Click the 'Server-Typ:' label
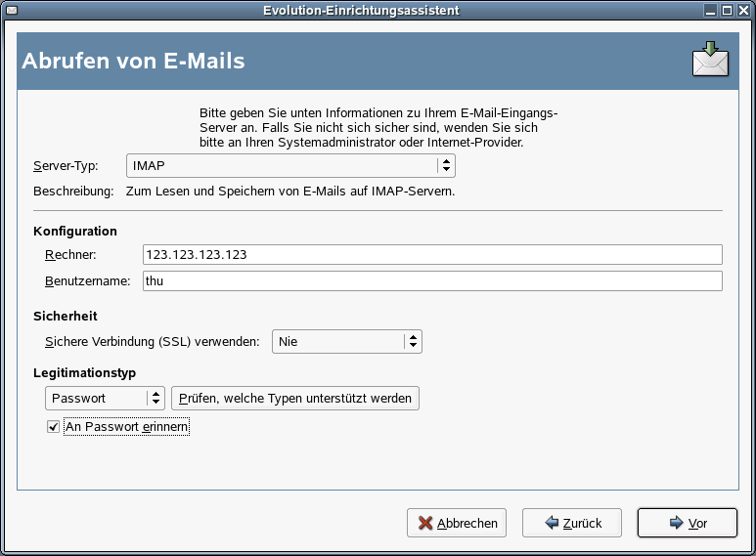756x556 pixels. tap(66, 166)
